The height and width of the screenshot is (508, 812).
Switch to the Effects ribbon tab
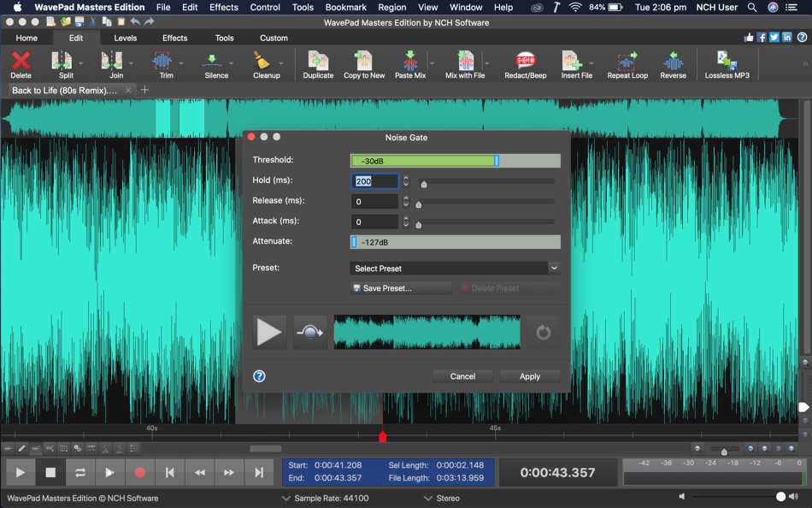point(175,38)
